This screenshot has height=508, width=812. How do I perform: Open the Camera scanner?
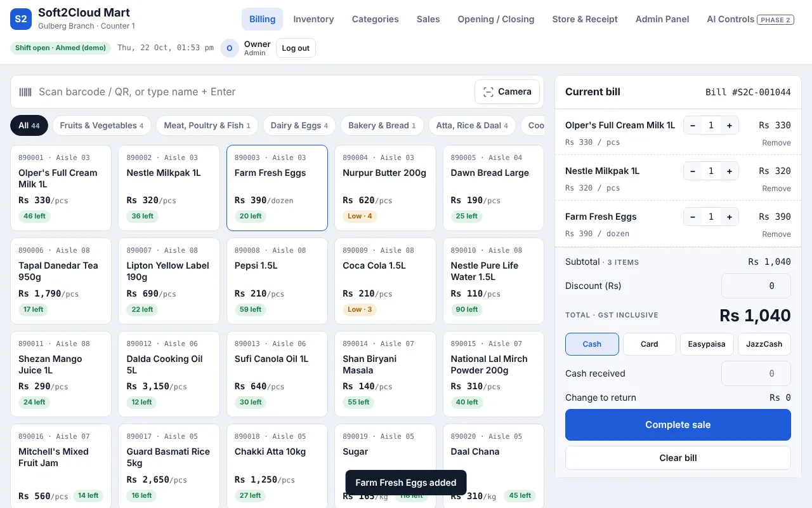tap(507, 92)
